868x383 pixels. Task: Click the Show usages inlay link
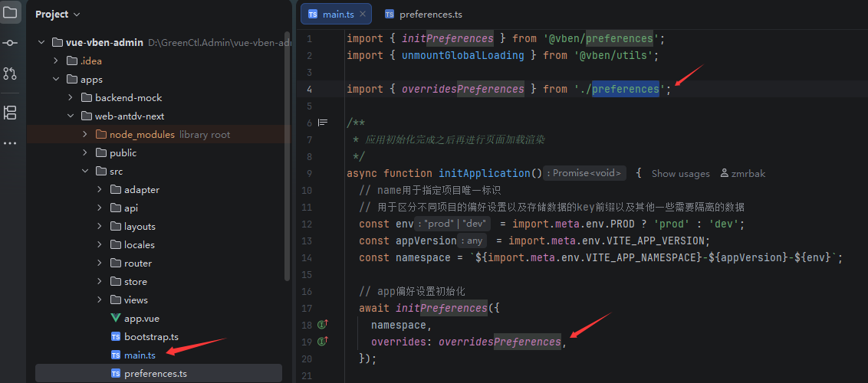coord(680,174)
